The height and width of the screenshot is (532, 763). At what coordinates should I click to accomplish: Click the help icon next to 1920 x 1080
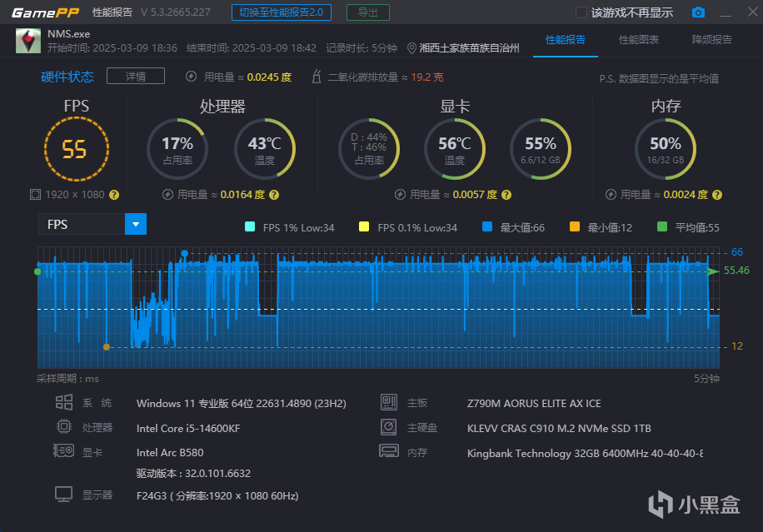tap(114, 195)
